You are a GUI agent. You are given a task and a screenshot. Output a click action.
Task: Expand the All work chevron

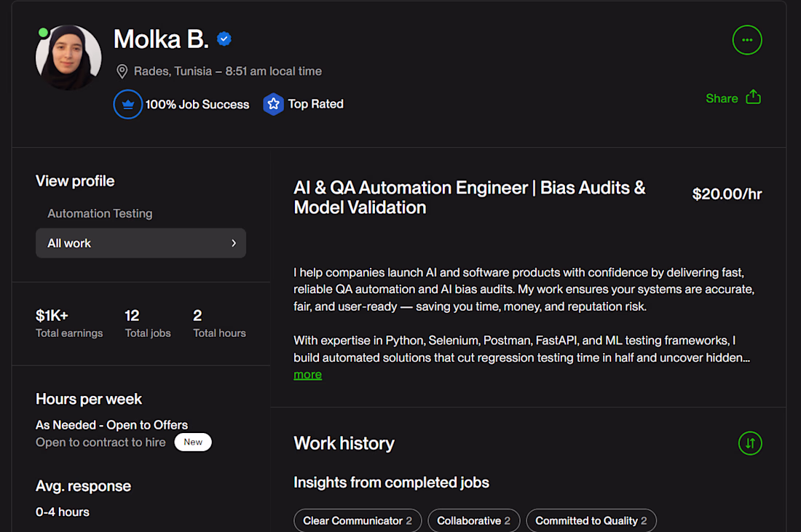tap(234, 243)
